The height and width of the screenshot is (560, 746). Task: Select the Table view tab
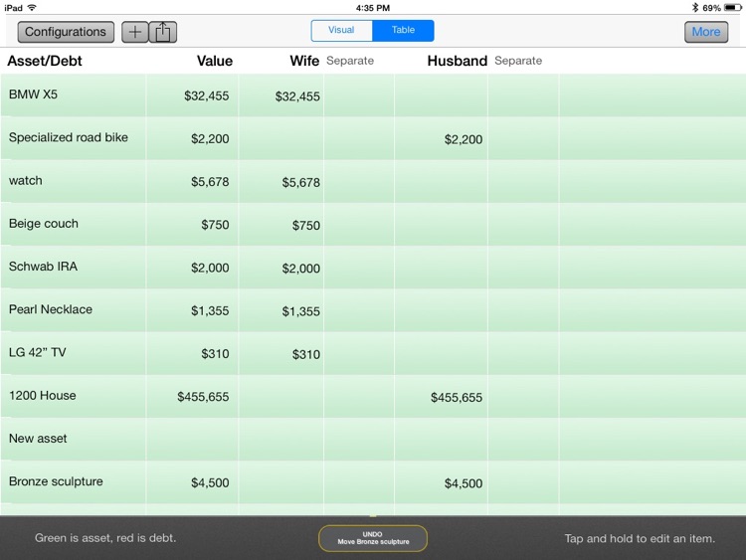[x=403, y=30]
